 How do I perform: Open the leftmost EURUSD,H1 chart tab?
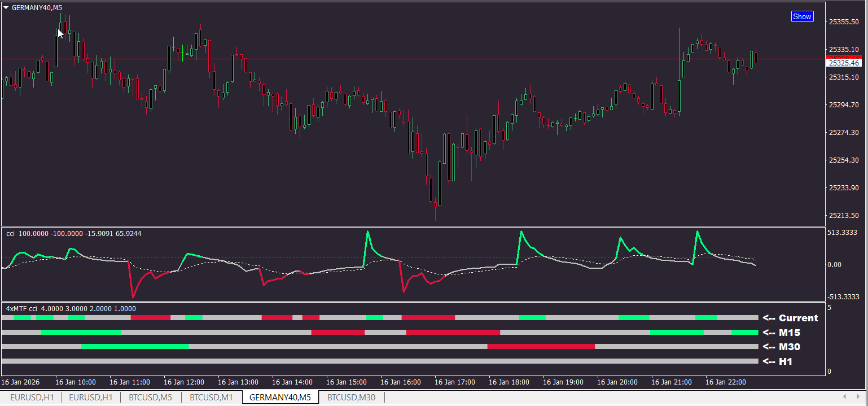[x=32, y=398]
